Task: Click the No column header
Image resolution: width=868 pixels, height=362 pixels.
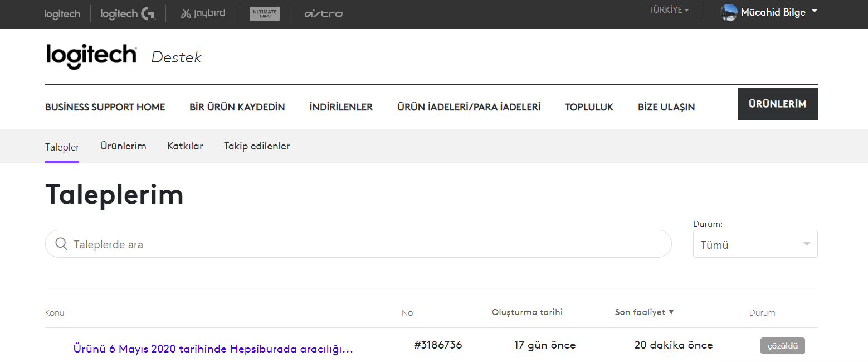Action: pos(407,313)
